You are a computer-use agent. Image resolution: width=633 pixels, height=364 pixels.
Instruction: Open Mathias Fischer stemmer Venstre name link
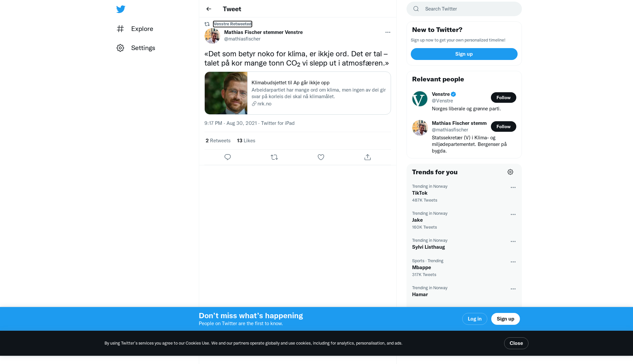point(263,32)
